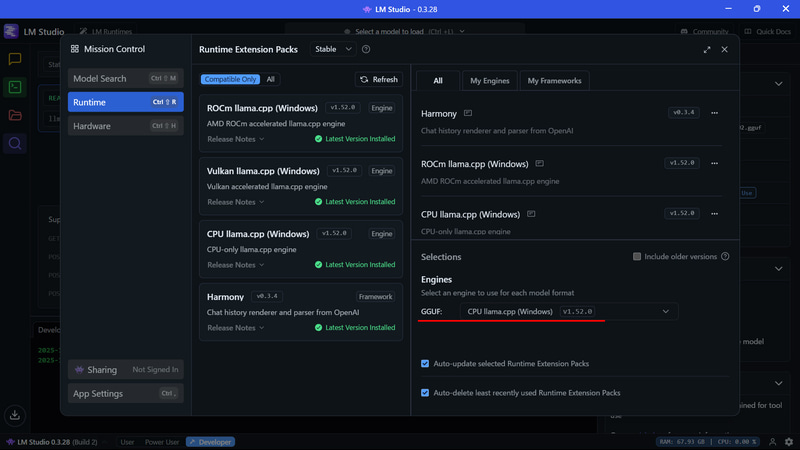Toggle Auto-delete least recently used Runtime Extension Packs
Screen dimensions: 800x450
[x=425, y=393]
